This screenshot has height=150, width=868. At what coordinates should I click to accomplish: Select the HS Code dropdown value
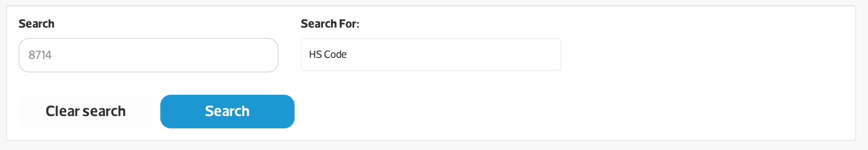click(x=328, y=54)
